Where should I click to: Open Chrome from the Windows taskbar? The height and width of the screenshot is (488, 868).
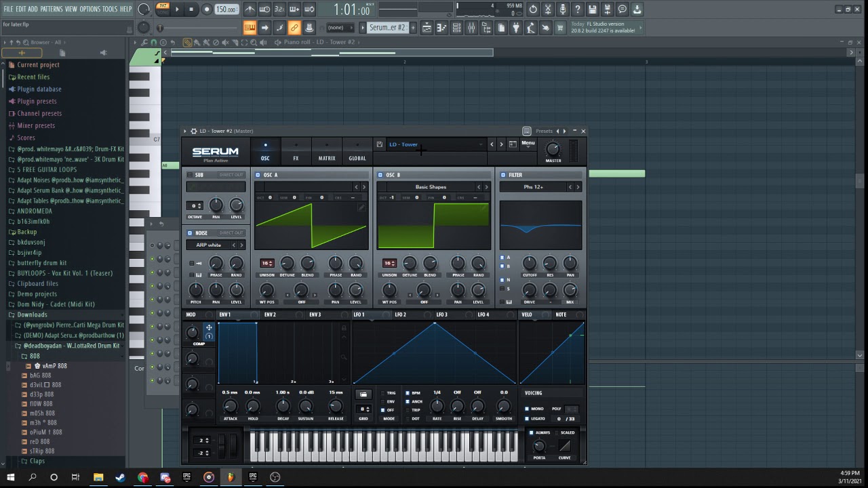(142, 477)
